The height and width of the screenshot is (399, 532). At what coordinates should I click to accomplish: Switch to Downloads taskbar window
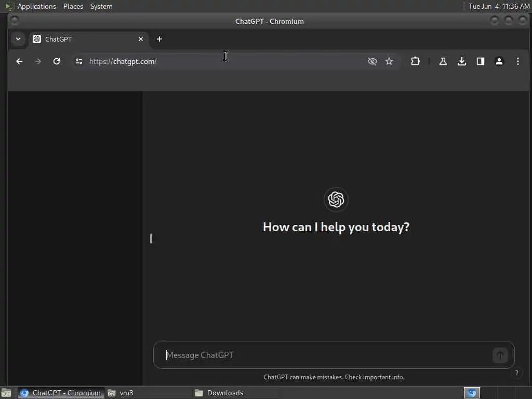click(x=236, y=393)
